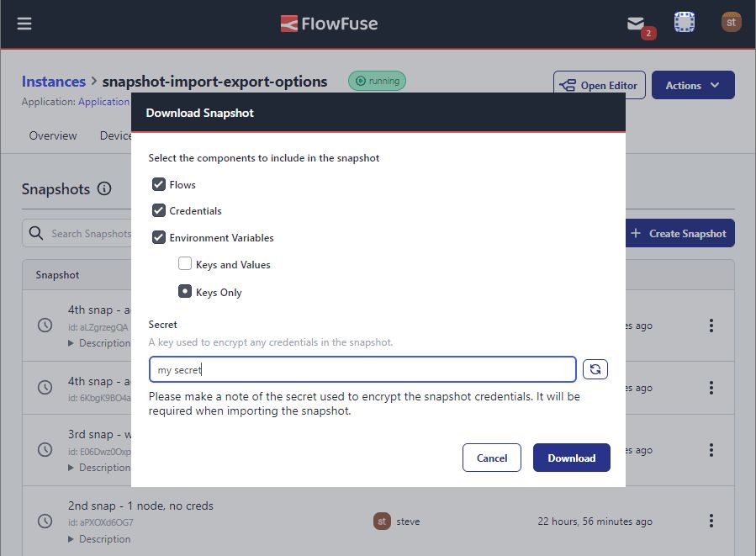This screenshot has height=556, width=756.
Task: Navigate to Instances breadcrumb link
Action: click(x=53, y=81)
